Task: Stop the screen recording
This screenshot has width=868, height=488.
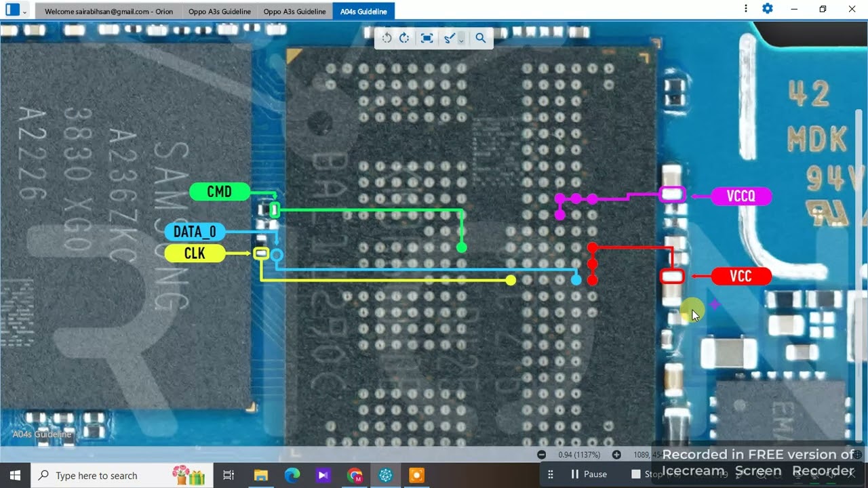Action: click(x=646, y=474)
